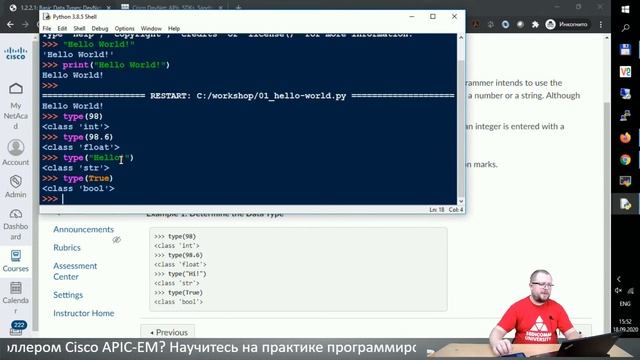Viewport: 640px width, 360px height.
Task: Switch to Cisco DevNet browser tab
Action: coord(171,7)
